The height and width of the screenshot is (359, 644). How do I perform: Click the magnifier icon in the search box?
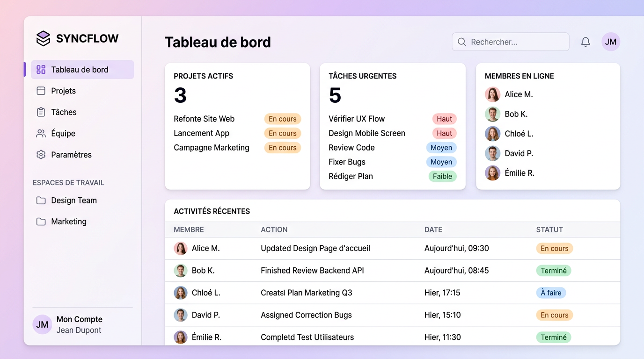(462, 42)
